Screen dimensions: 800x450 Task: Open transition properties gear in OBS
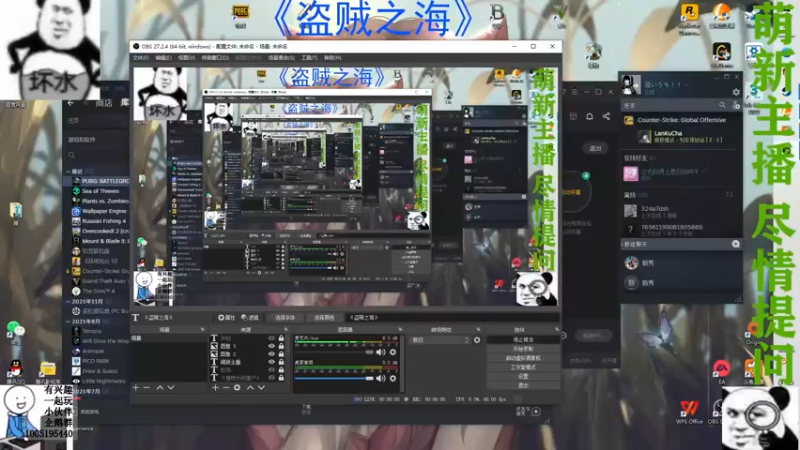[477, 340]
